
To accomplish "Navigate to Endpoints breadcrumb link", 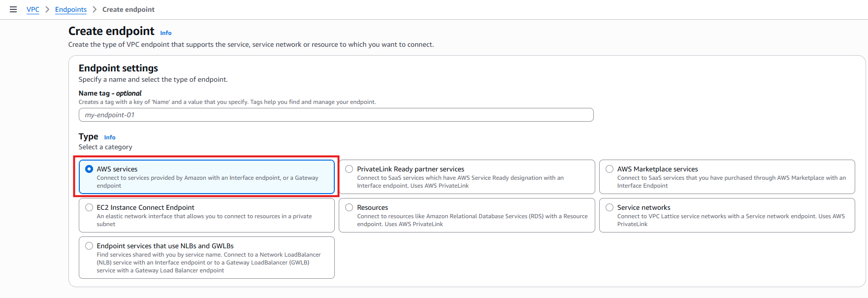I will point(71,9).
